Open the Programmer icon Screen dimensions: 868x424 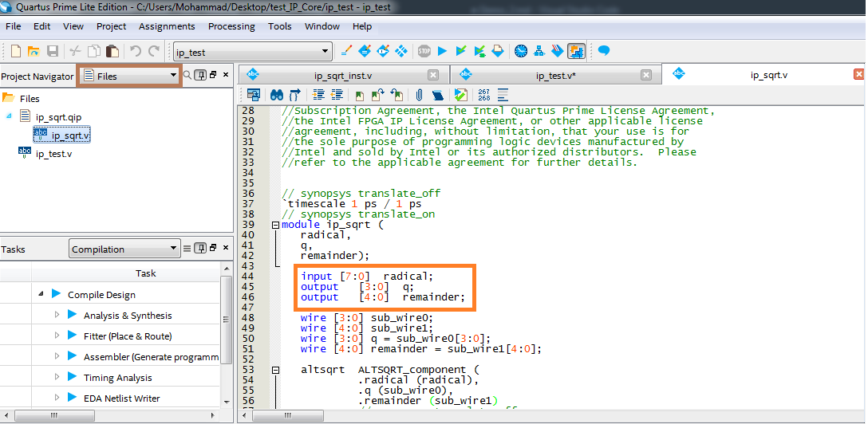click(558, 51)
